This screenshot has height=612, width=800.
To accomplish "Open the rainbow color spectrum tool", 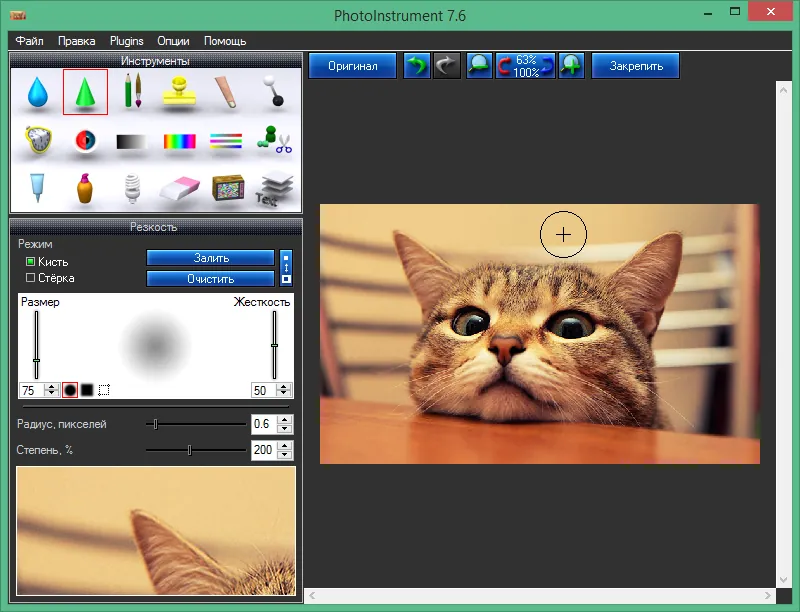I will [180, 141].
